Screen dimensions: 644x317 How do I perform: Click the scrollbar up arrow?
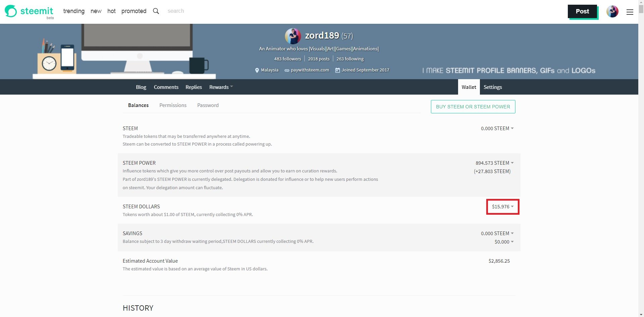pos(641,3)
